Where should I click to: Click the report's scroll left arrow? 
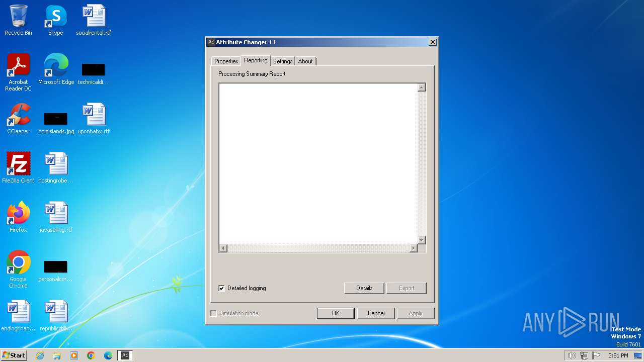[223, 248]
